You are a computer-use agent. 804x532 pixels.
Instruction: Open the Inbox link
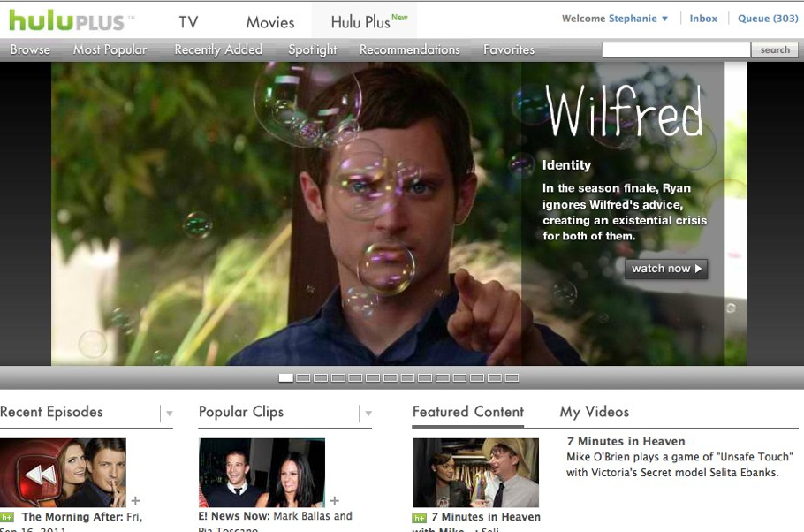tap(703, 19)
